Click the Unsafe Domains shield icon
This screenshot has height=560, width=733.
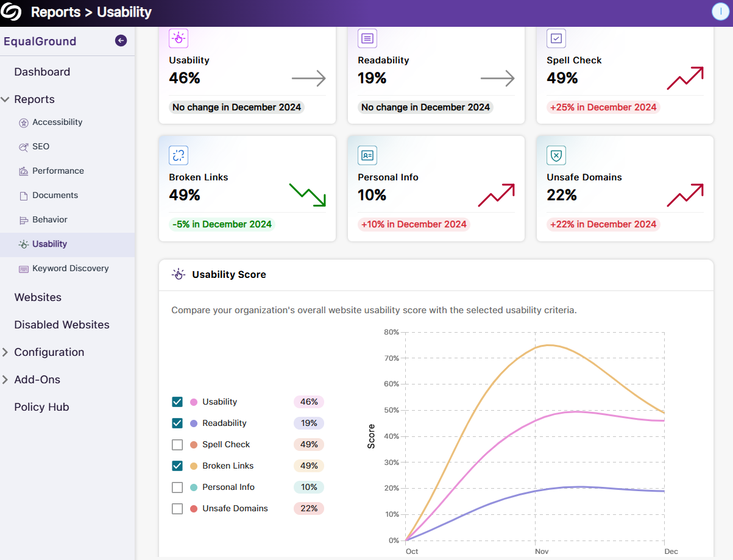click(x=556, y=155)
